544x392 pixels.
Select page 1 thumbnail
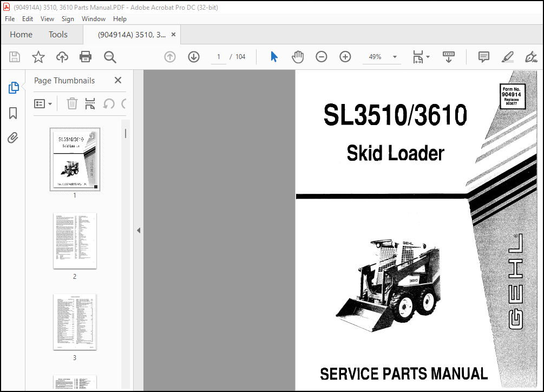[x=75, y=160]
